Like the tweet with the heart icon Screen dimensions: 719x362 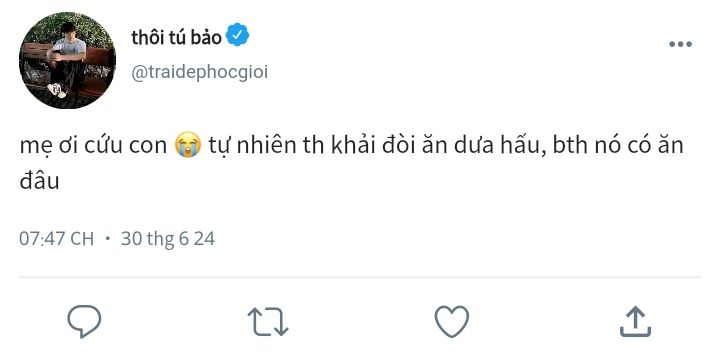click(452, 322)
